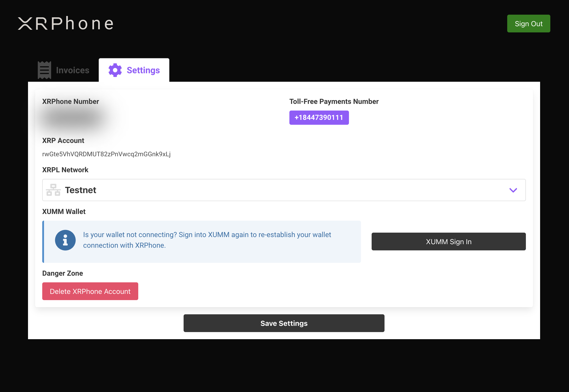The height and width of the screenshot is (392, 569).
Task: Click the Invoices receipt icon
Action: tap(44, 70)
